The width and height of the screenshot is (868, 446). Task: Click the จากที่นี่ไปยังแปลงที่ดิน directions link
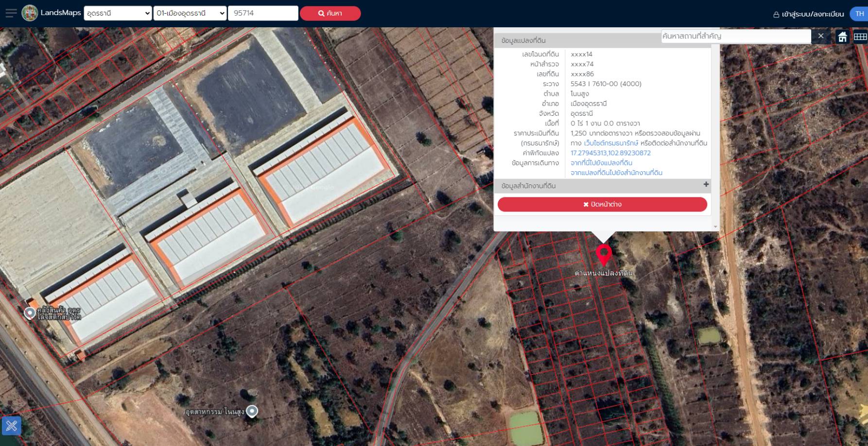(601, 163)
